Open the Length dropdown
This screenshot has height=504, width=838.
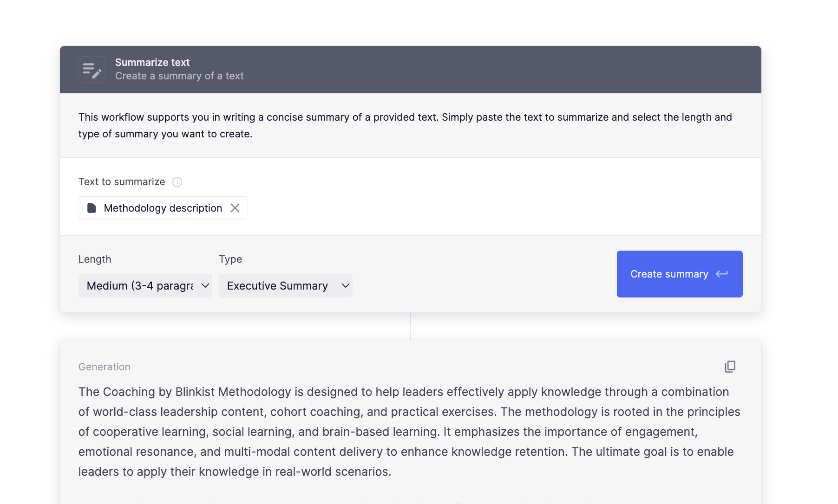(145, 285)
